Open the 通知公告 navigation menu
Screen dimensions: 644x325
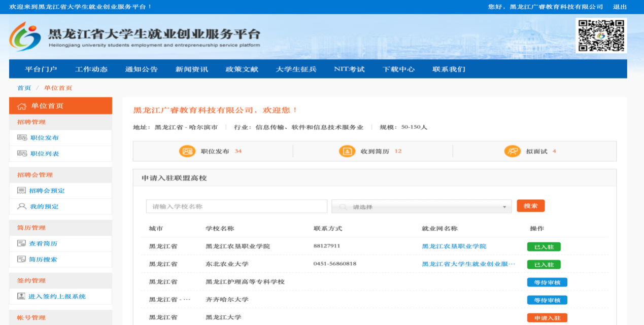142,69
